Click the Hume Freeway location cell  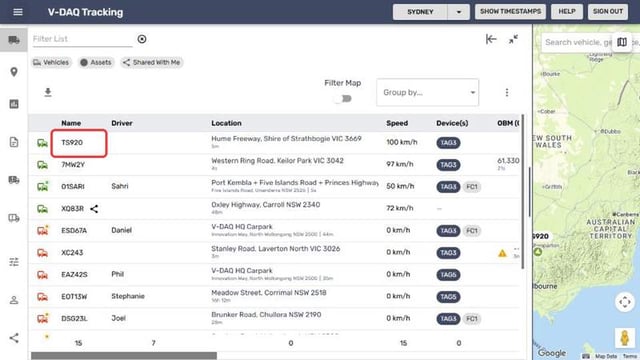pos(286,142)
